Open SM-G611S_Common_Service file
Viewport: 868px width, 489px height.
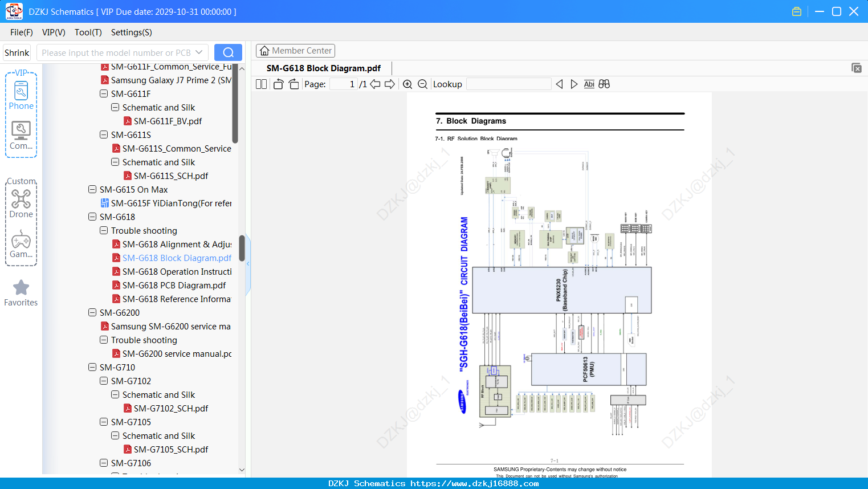coord(172,148)
